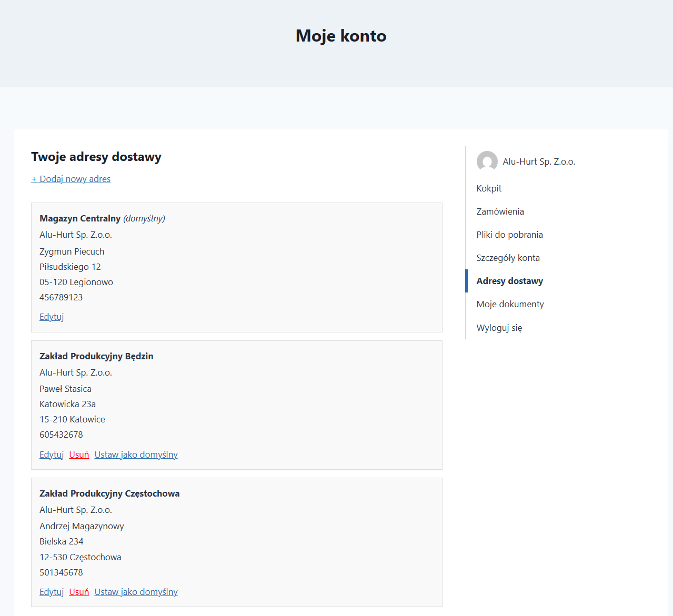Image resolution: width=673 pixels, height=616 pixels.
Task: Click the Moje konto page heading
Action: [341, 36]
